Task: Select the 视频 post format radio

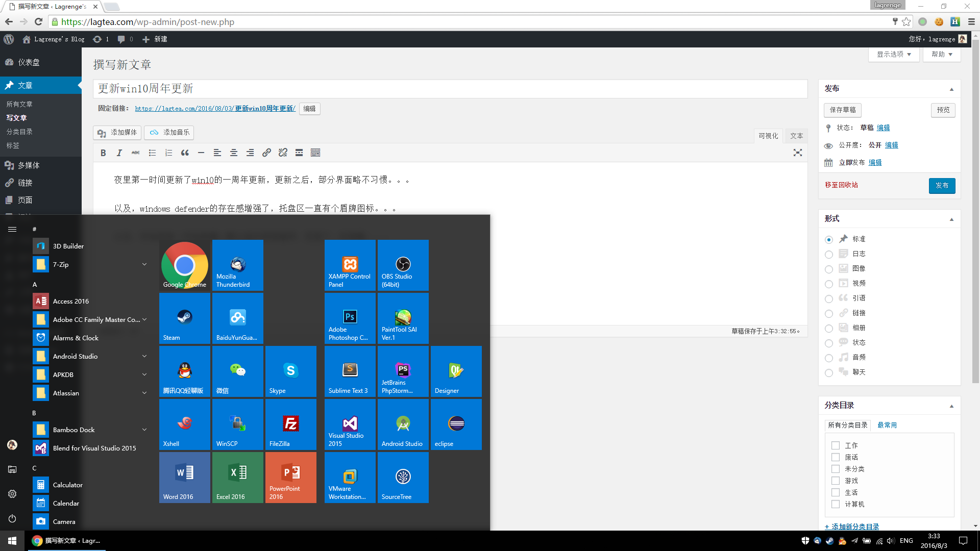Action: [x=829, y=284]
